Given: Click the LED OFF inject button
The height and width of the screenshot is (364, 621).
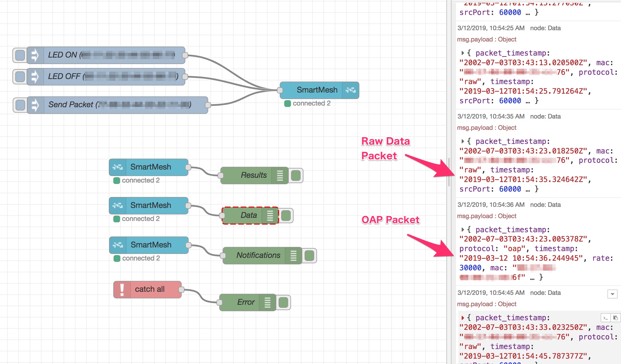Looking at the screenshot, I should tap(20, 76).
